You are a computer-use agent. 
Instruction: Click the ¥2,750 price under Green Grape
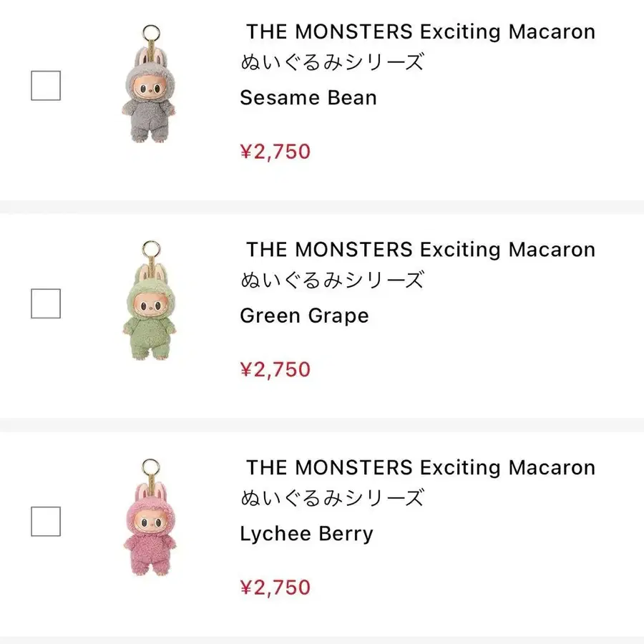point(275,370)
